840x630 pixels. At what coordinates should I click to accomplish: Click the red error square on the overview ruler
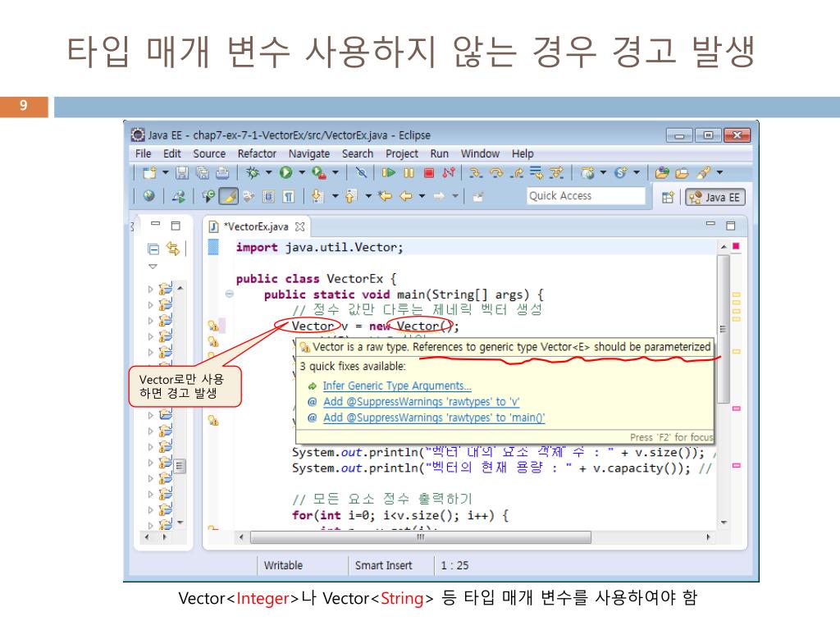736,246
